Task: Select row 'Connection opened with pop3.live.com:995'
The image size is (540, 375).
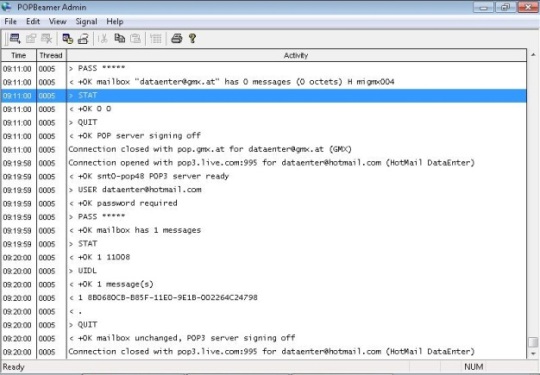Action: [x=264, y=163]
